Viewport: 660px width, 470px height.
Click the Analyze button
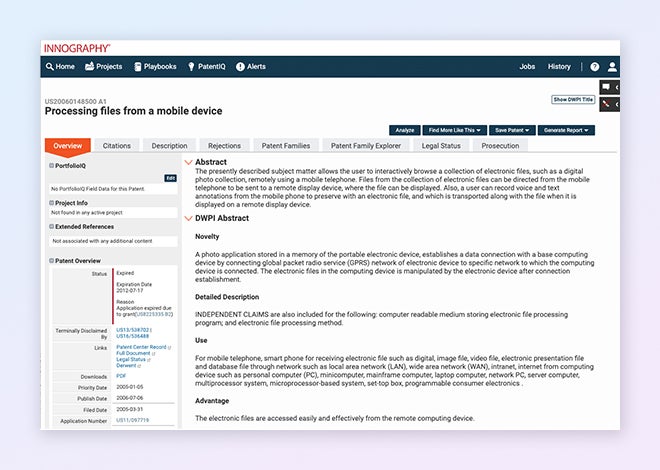coord(404,130)
